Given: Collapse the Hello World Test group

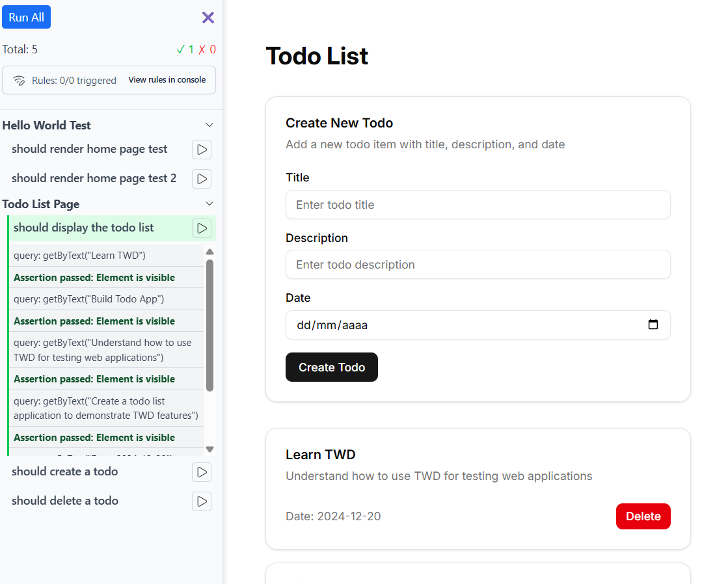Looking at the screenshot, I should (x=209, y=125).
